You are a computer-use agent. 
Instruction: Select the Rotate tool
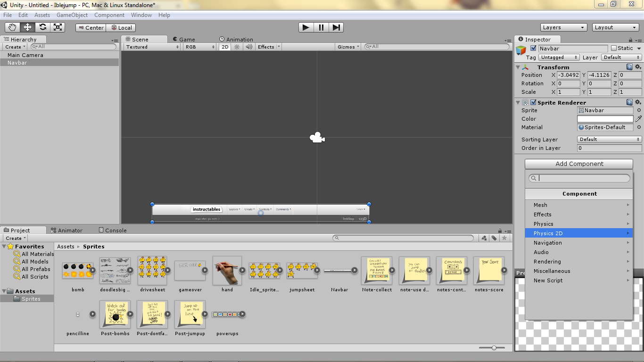pos(42,27)
